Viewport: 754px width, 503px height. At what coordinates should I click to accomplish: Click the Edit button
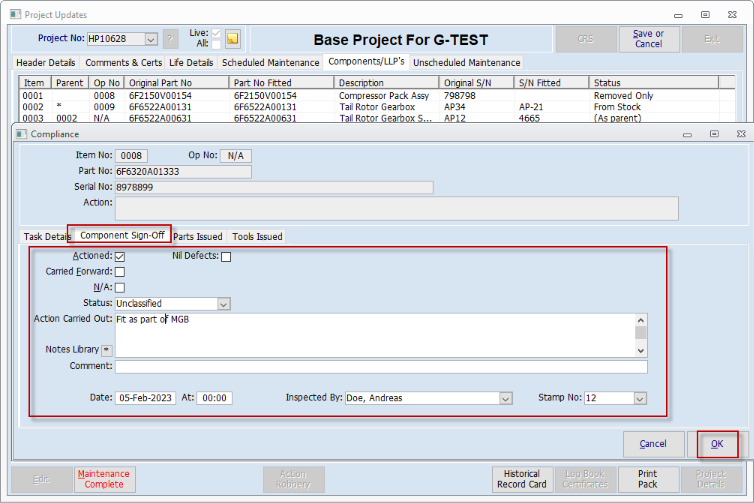(41, 479)
